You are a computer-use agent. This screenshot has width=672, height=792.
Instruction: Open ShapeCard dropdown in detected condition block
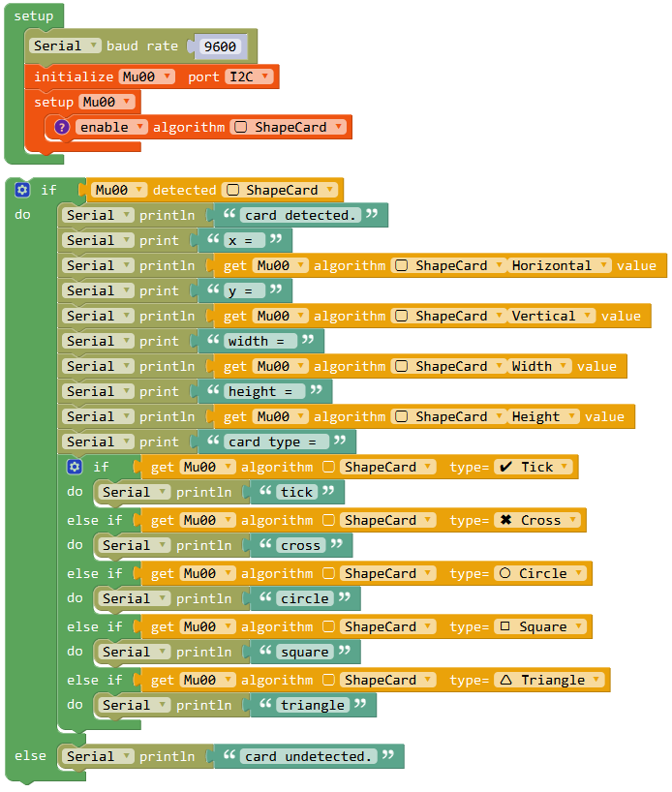(x=280, y=190)
